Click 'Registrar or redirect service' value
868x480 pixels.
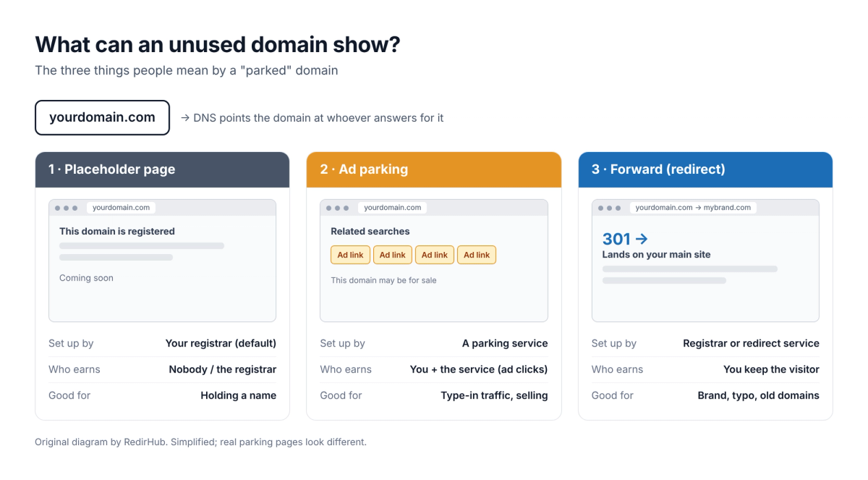coord(752,343)
